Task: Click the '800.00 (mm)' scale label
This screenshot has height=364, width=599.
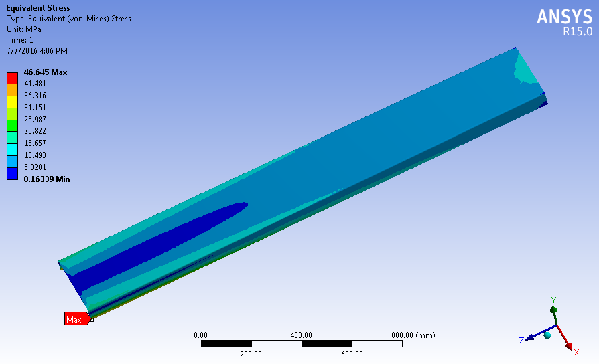Action: coord(413,335)
